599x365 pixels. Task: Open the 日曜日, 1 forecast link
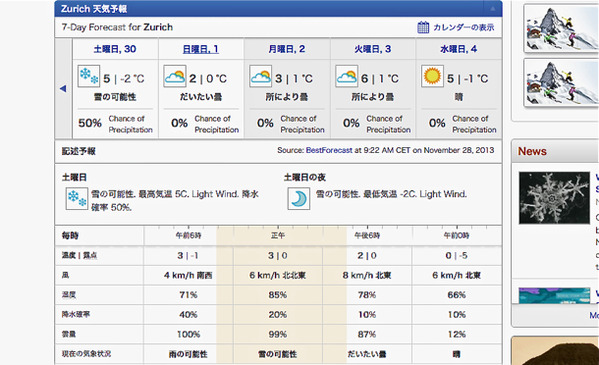[x=201, y=49]
